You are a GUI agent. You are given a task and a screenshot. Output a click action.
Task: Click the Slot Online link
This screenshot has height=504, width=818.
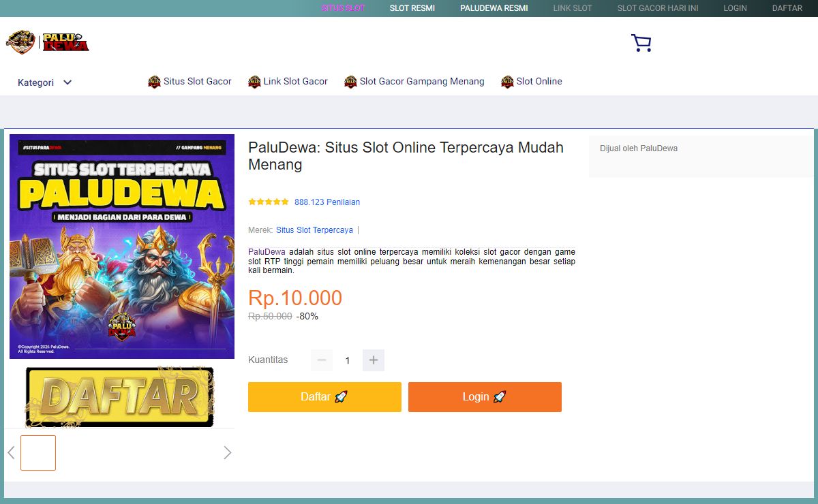click(539, 81)
